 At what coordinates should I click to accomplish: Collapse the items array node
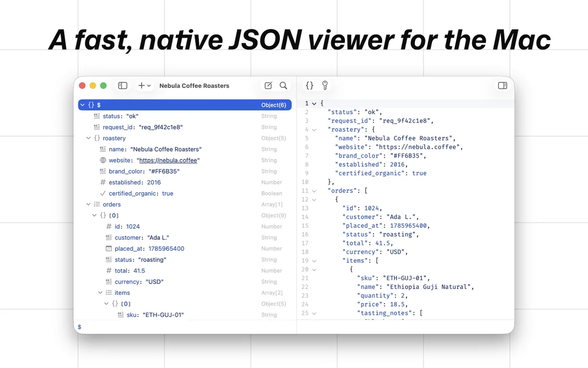(100, 293)
